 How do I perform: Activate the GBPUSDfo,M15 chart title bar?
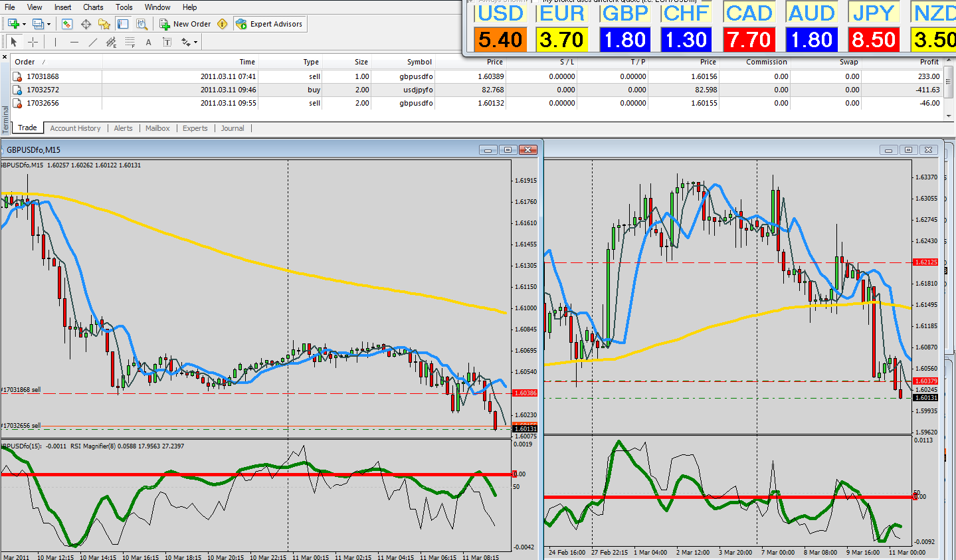(x=272, y=149)
